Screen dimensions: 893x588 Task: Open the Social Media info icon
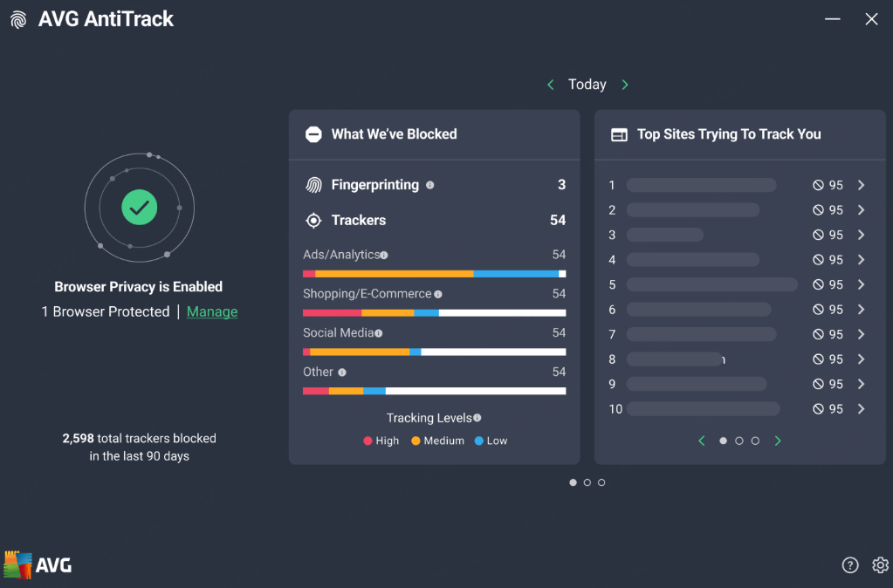379,333
